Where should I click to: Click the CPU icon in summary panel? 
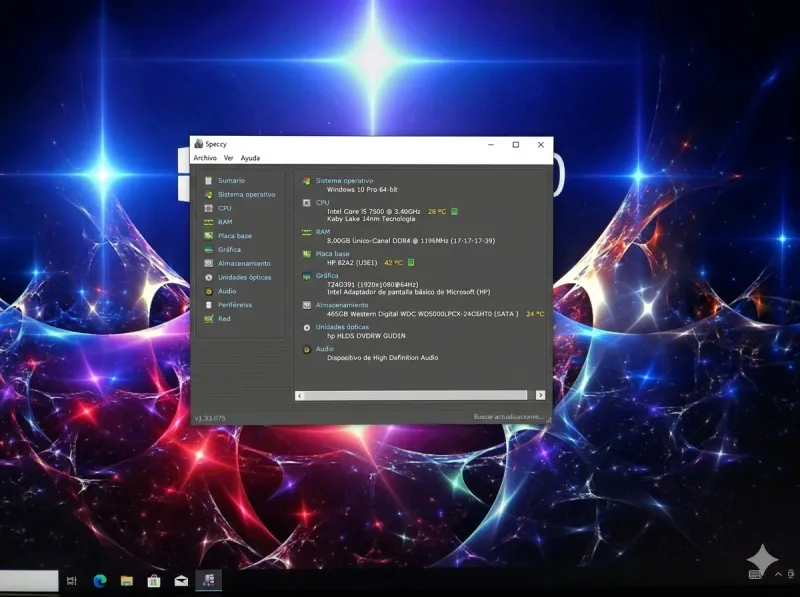pyautogui.click(x=306, y=203)
